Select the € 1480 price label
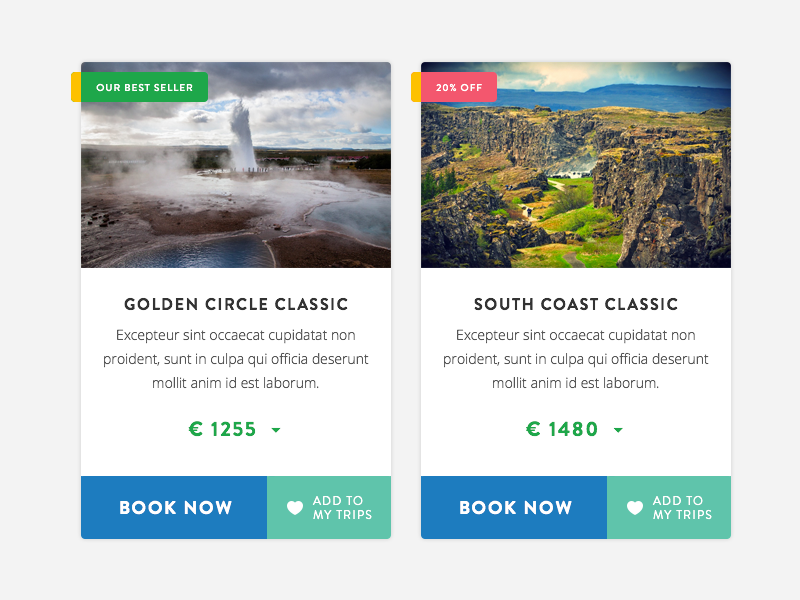 [x=562, y=429]
